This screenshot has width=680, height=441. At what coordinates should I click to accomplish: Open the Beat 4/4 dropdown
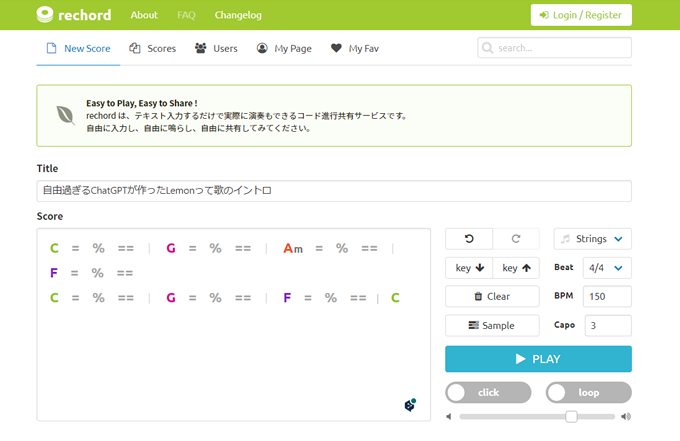(607, 268)
